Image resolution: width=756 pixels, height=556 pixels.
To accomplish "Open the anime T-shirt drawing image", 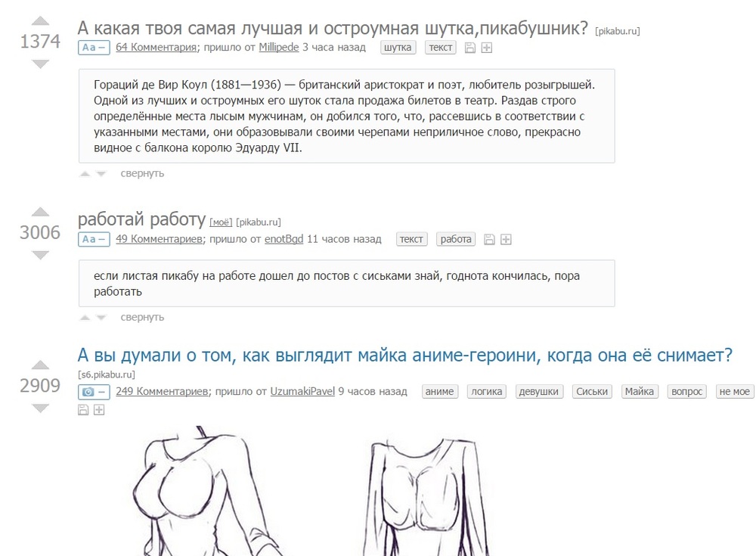I will click(314, 490).
